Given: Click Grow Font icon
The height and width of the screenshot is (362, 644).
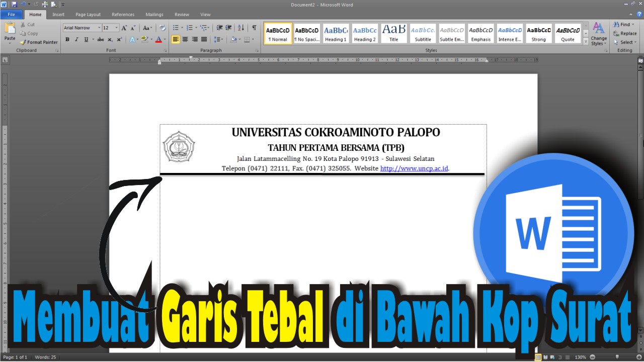Looking at the screenshot, I should point(124,28).
